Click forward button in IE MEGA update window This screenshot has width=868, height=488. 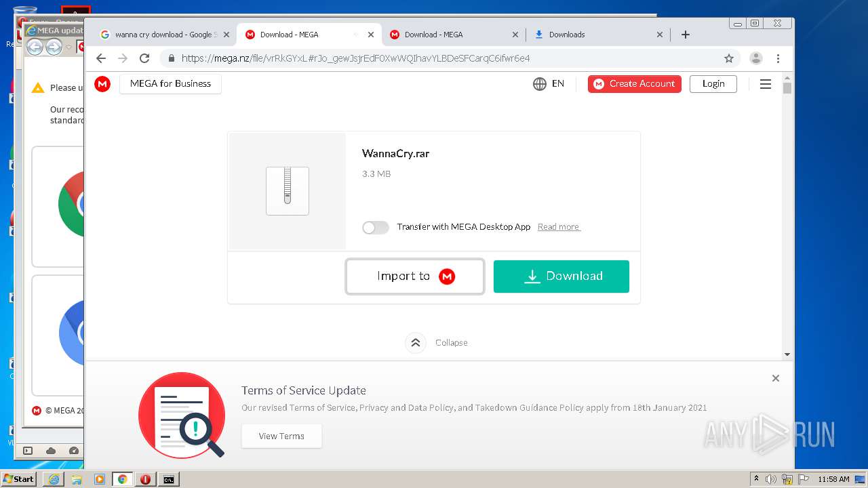pos(54,47)
